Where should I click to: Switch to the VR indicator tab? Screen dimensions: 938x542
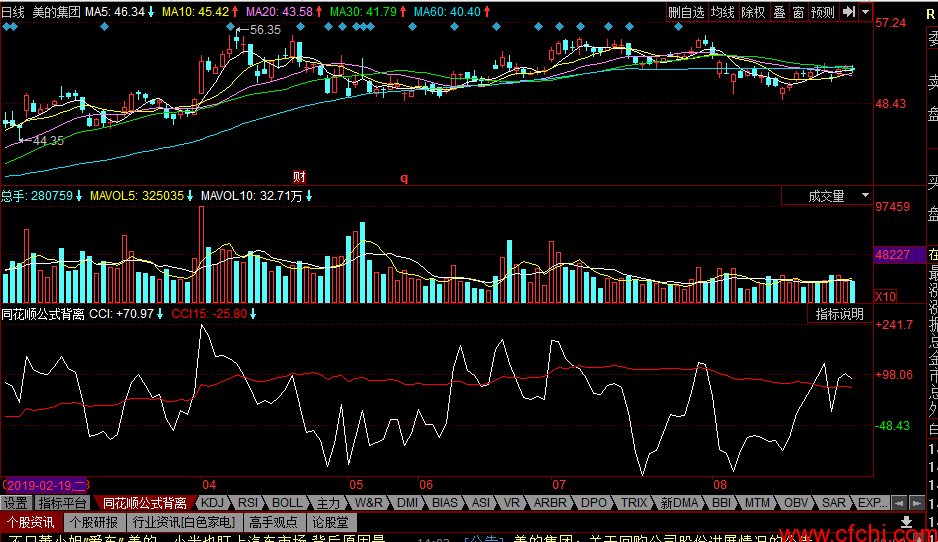point(511,503)
